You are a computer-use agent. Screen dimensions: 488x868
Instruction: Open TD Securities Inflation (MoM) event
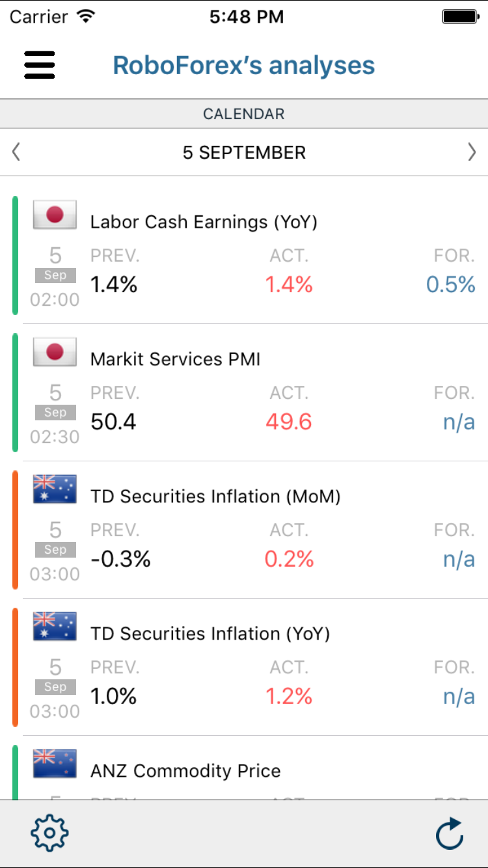tap(215, 497)
